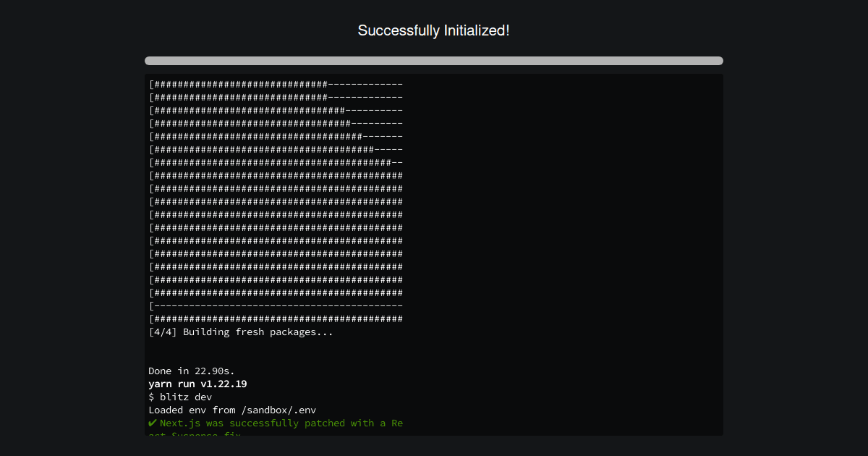Click the green "Next.js was successfully patched" text
Image resolution: width=868 pixels, height=456 pixels.
click(281, 423)
